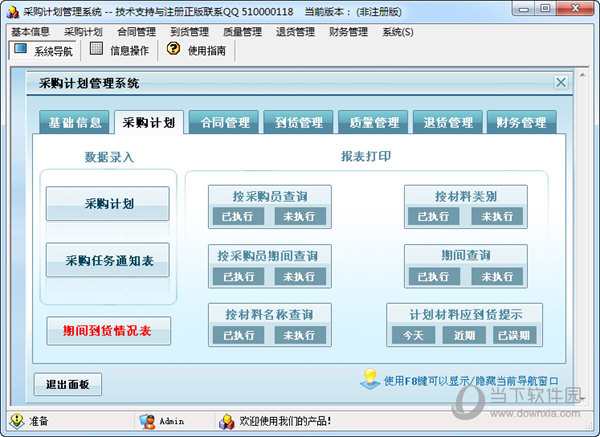
Task: Click the product cubes icon in status bar
Action: [227, 421]
